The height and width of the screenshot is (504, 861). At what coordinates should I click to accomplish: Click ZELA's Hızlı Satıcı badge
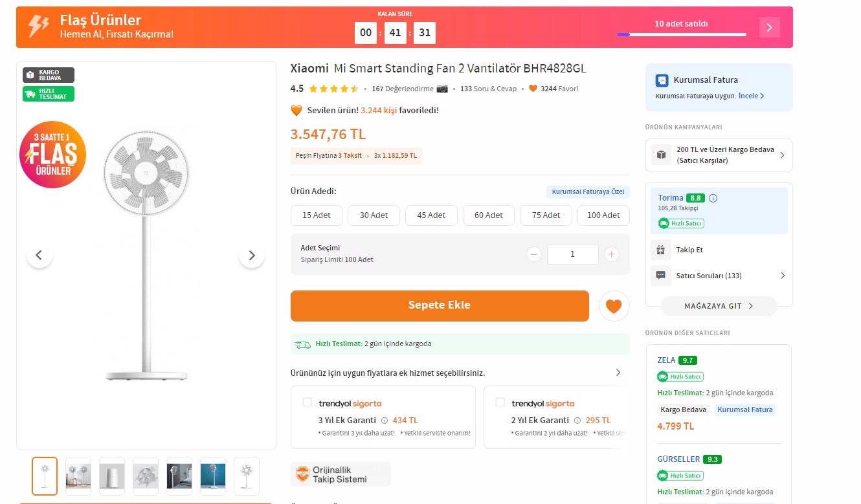pyautogui.click(x=680, y=377)
